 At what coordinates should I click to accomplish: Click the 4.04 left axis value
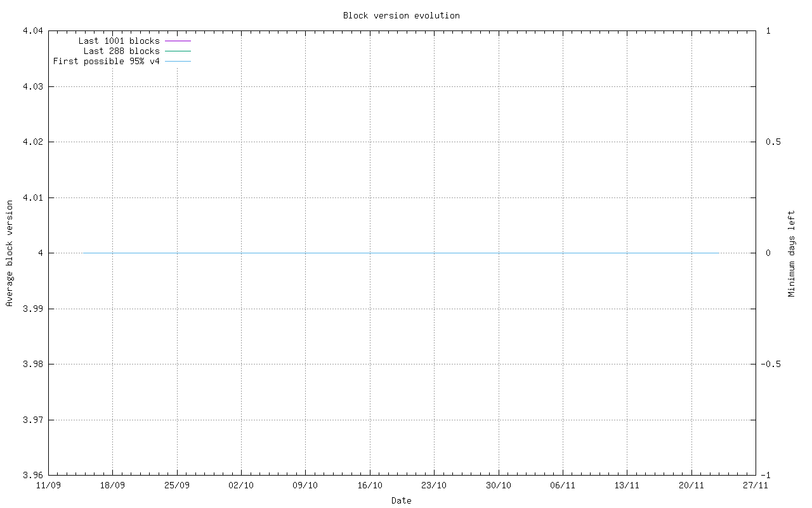tap(33, 30)
